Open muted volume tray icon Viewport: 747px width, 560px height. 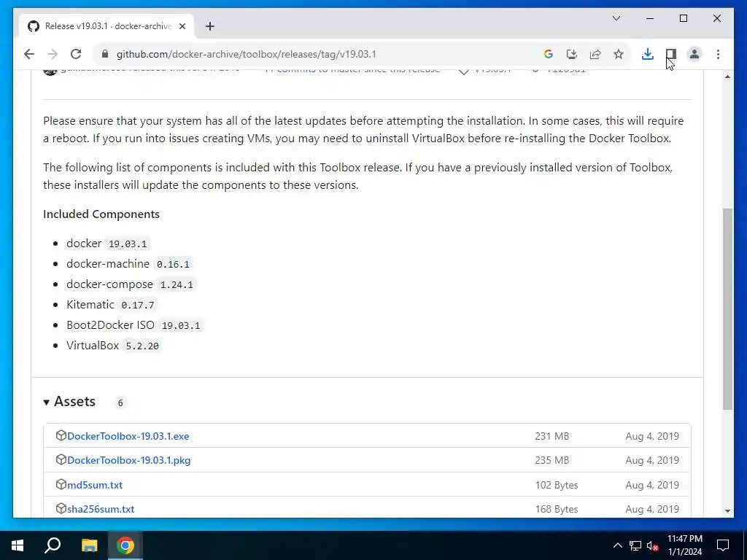point(653,545)
